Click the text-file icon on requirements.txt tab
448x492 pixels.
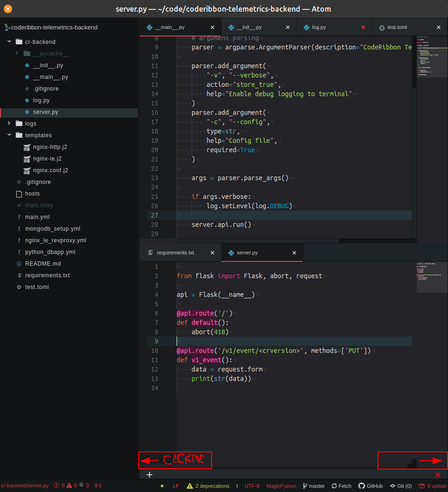(x=151, y=253)
